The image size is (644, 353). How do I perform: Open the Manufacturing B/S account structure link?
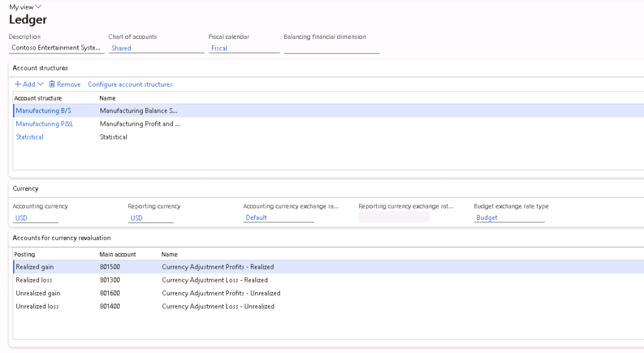[43, 111]
